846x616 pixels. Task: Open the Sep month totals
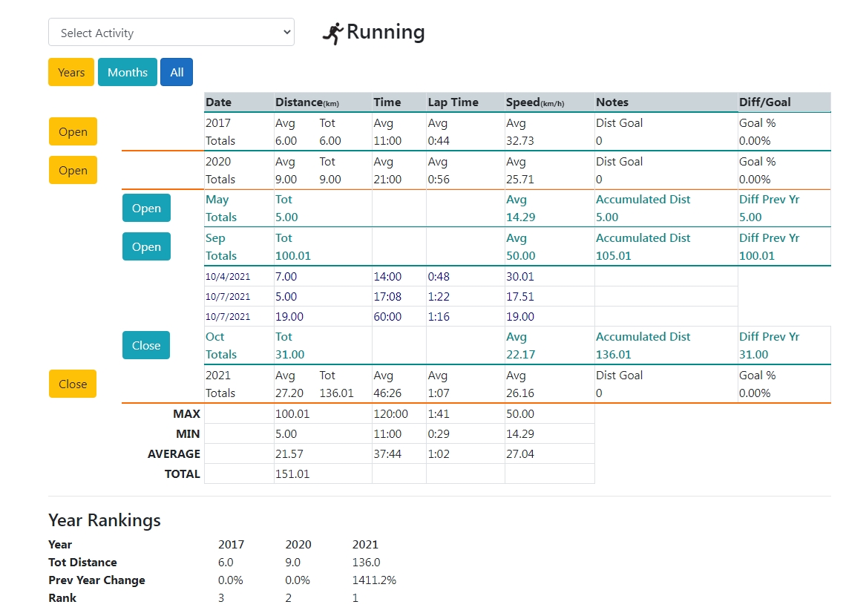(x=146, y=247)
